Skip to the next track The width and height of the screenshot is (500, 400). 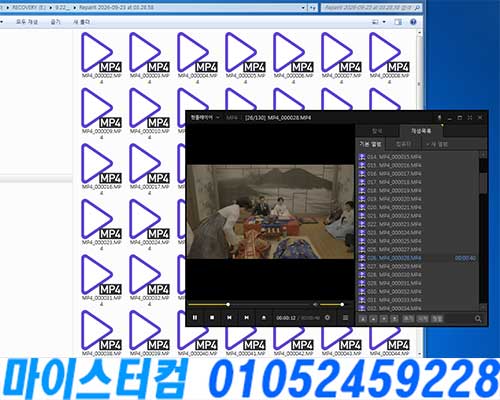click(246, 318)
